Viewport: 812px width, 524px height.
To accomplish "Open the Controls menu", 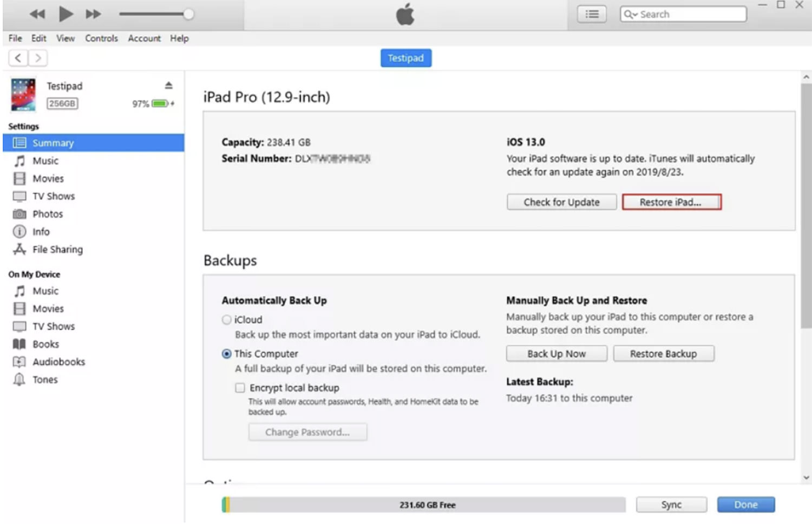I will click(x=101, y=38).
